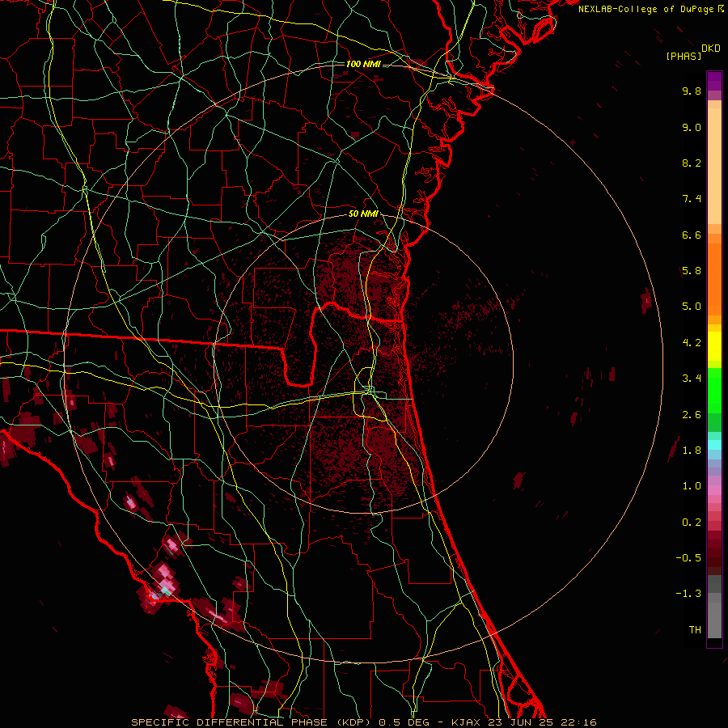The height and width of the screenshot is (728, 728).
Task: Click the 5.8 scale value
Action: [x=692, y=271]
